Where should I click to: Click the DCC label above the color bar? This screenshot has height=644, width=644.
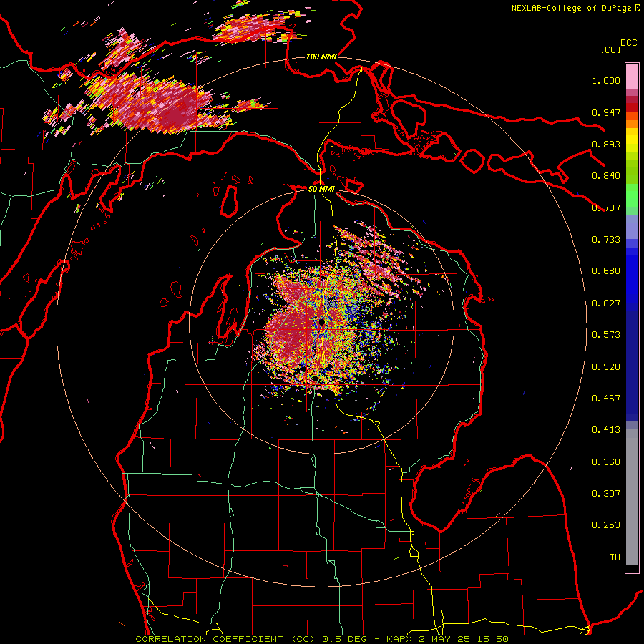click(x=629, y=43)
